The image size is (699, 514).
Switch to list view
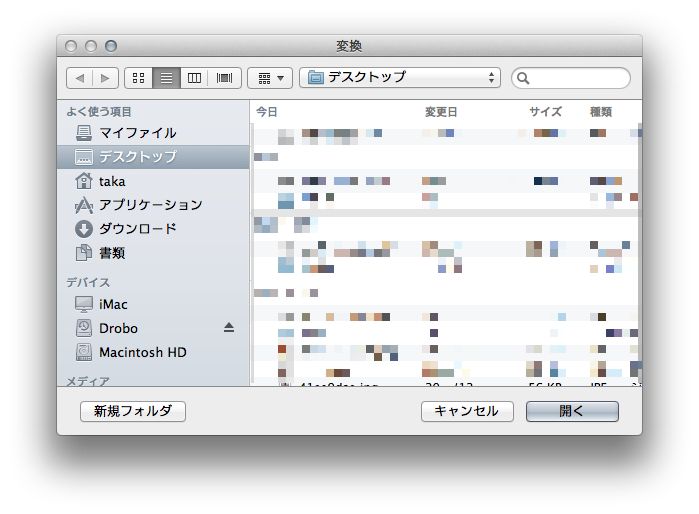[166, 78]
